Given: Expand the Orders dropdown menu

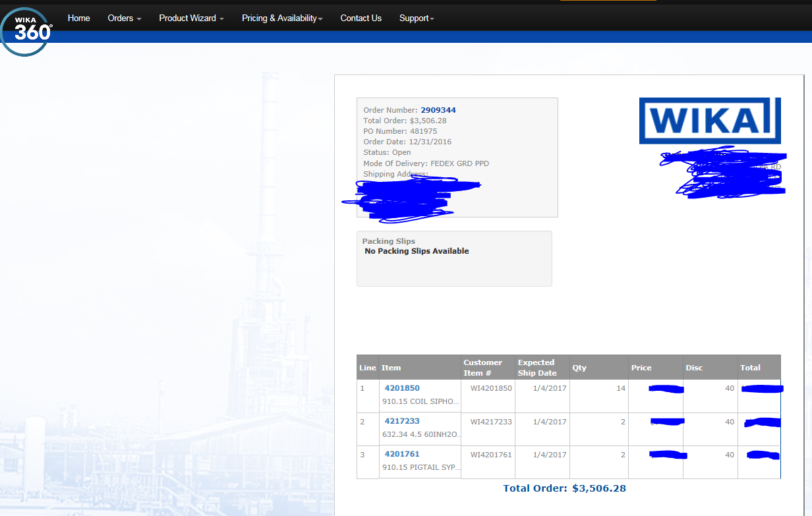Looking at the screenshot, I should (125, 18).
